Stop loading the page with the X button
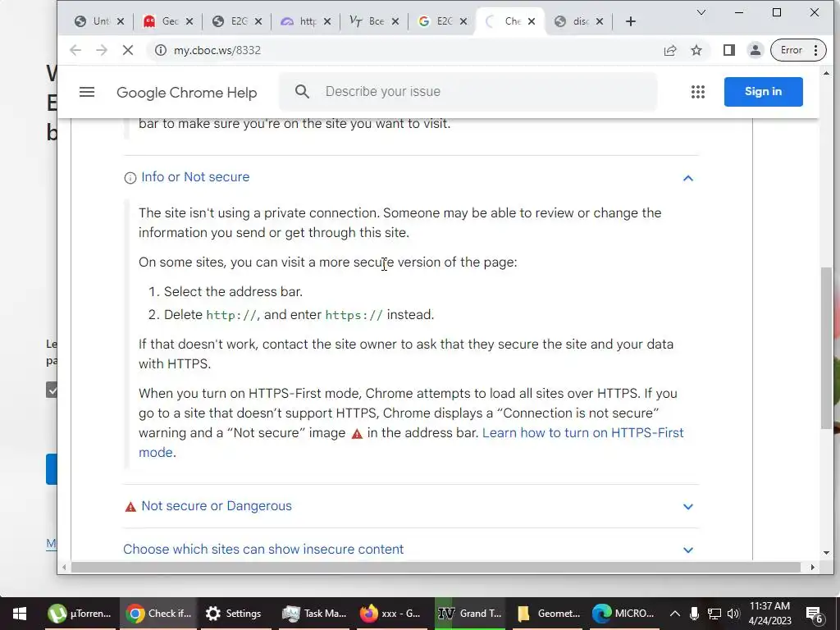 (127, 50)
